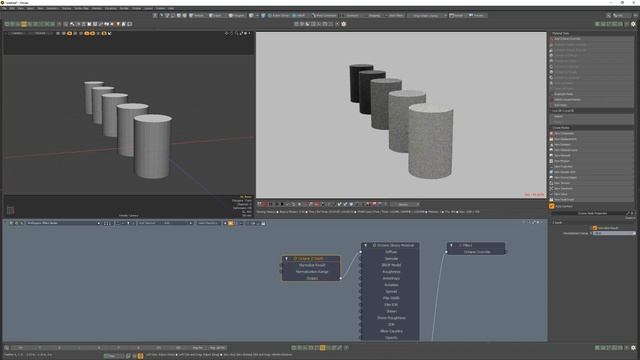Click the orange icon in the schematic header toolbar
This screenshot has width=640, height=360.
231,223
